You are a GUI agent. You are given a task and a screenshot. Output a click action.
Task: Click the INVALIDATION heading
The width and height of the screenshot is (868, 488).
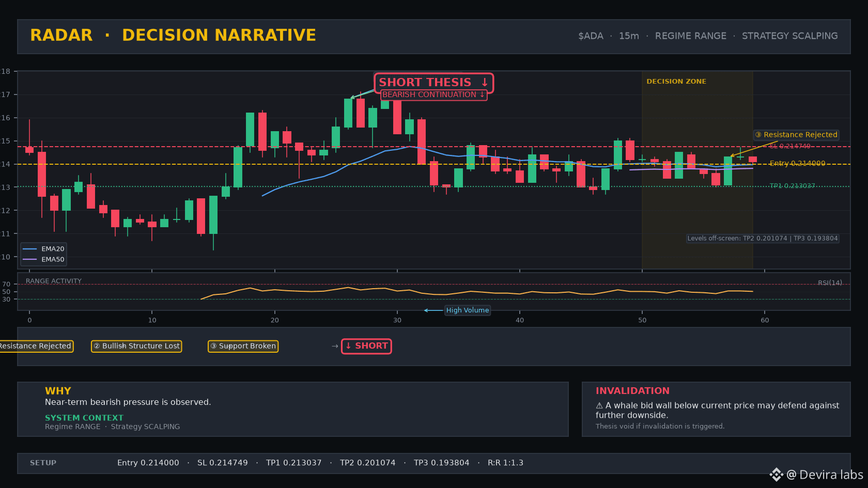[x=632, y=391]
